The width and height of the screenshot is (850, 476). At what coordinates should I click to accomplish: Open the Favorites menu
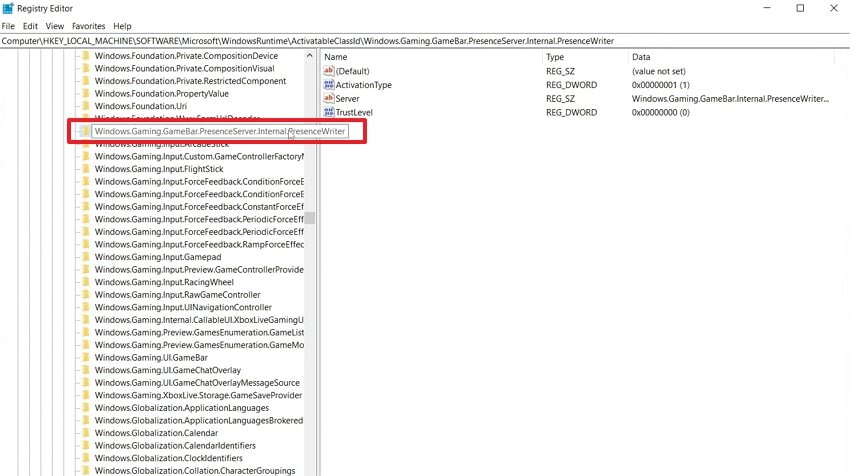click(x=88, y=26)
